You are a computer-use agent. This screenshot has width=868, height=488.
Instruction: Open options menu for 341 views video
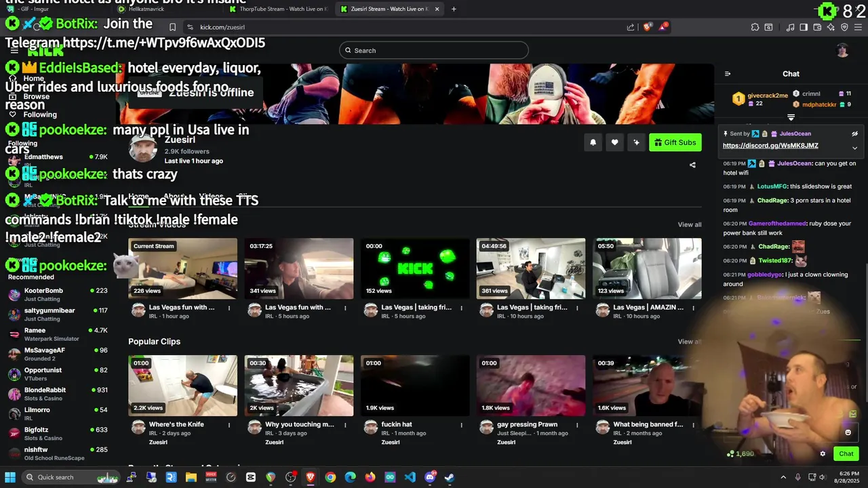click(345, 308)
